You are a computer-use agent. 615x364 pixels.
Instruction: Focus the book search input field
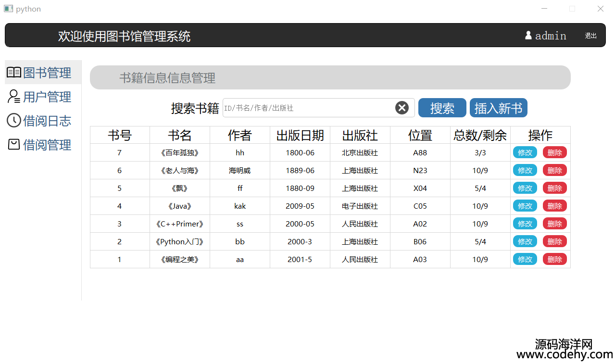coord(308,108)
